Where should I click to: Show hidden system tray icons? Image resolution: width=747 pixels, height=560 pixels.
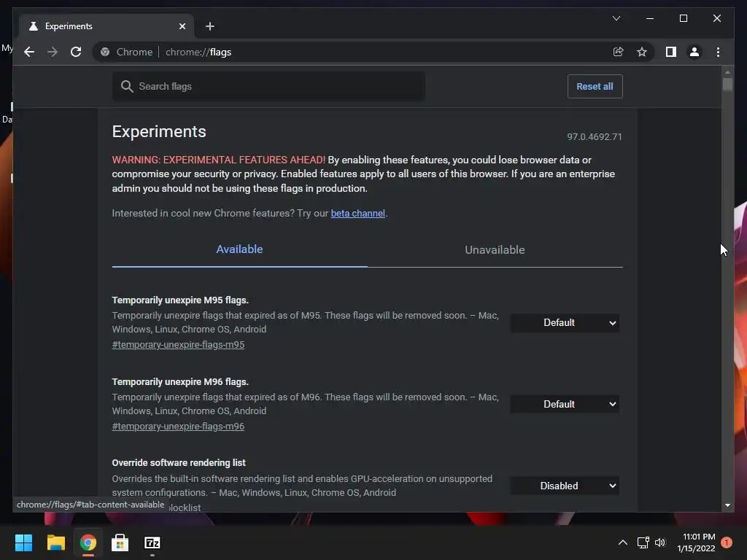(623, 542)
